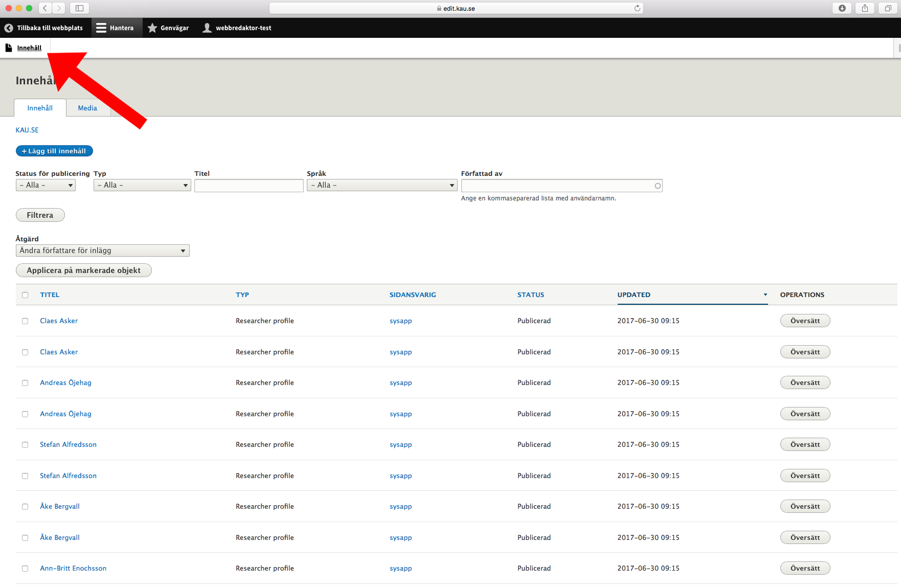Sort the table by TITEL column
Image resolution: width=901 pixels, height=588 pixels.
click(x=50, y=295)
